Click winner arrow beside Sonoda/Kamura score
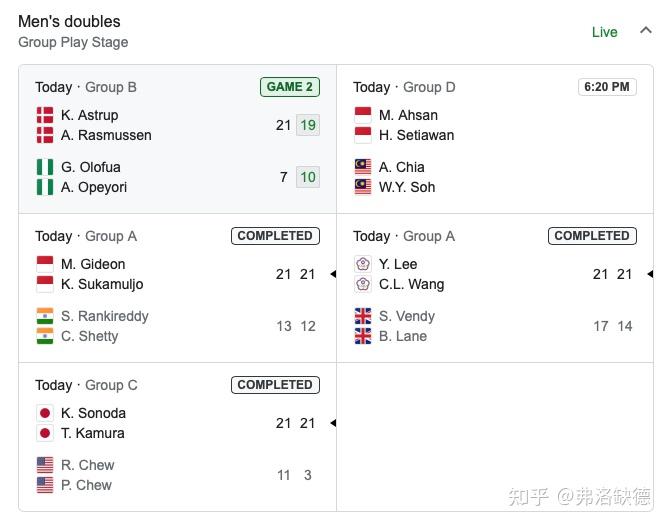 pos(332,423)
